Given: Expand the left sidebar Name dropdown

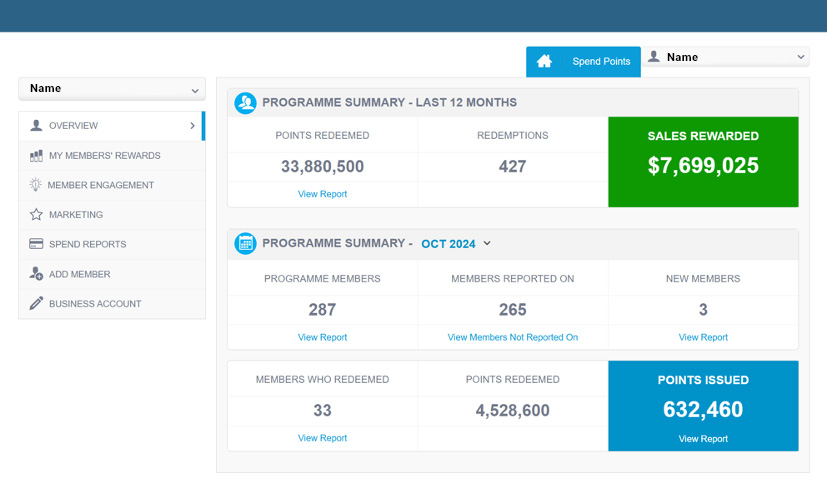Looking at the screenshot, I should pos(112,89).
